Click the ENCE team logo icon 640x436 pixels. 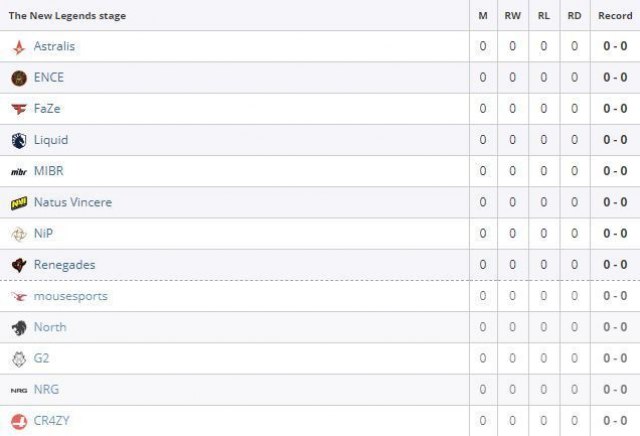tap(19, 78)
